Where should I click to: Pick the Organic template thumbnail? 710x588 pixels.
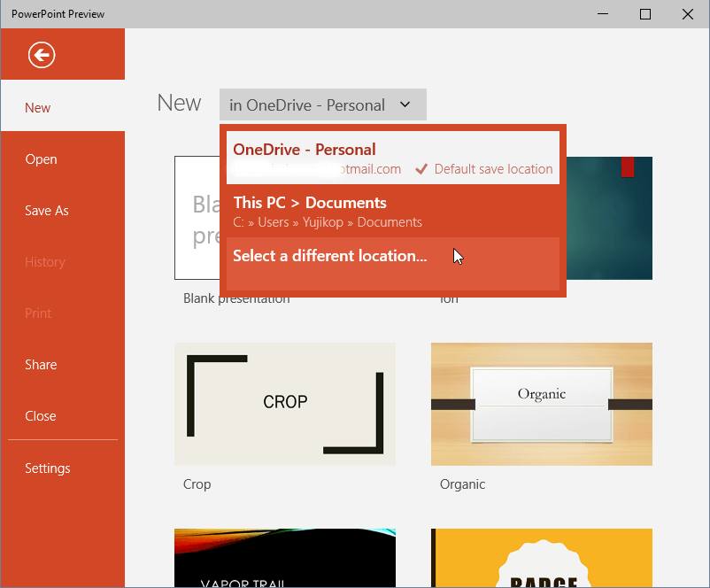(542, 404)
